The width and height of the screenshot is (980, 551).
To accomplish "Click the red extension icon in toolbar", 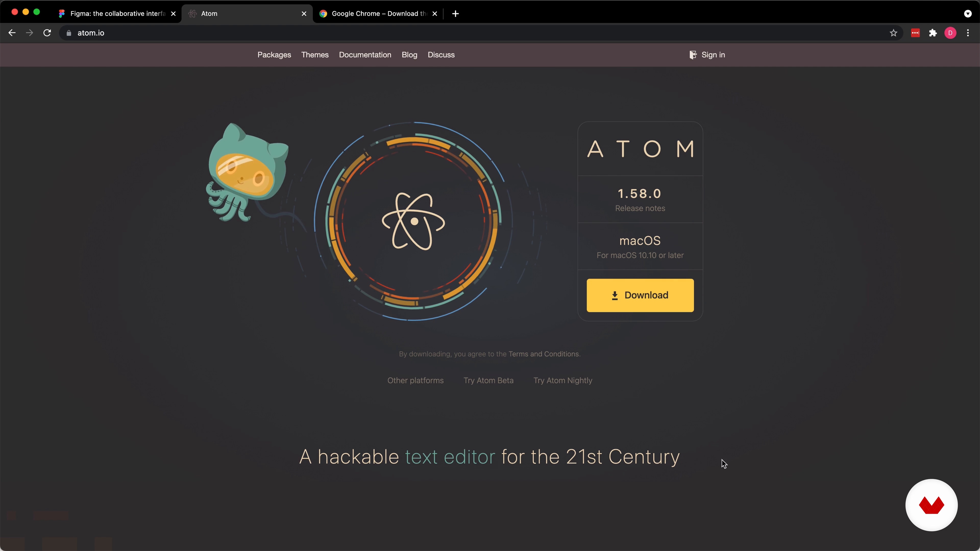I will tap(915, 33).
